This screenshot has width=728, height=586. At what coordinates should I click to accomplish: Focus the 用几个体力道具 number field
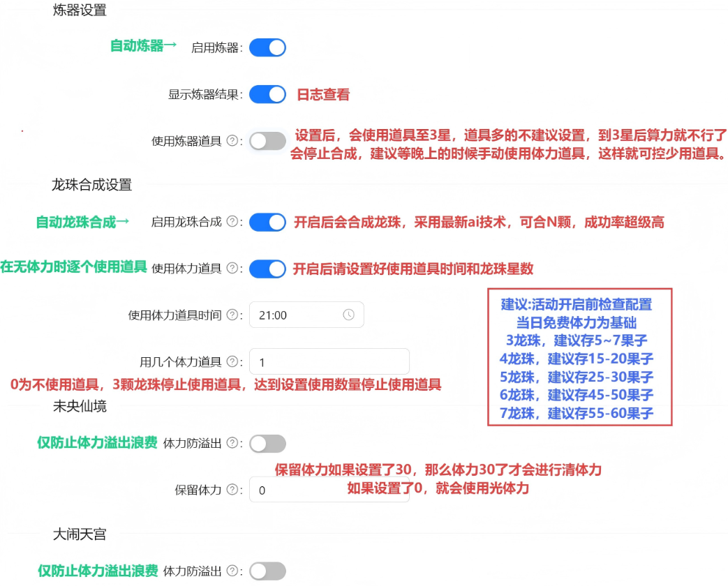point(329,362)
